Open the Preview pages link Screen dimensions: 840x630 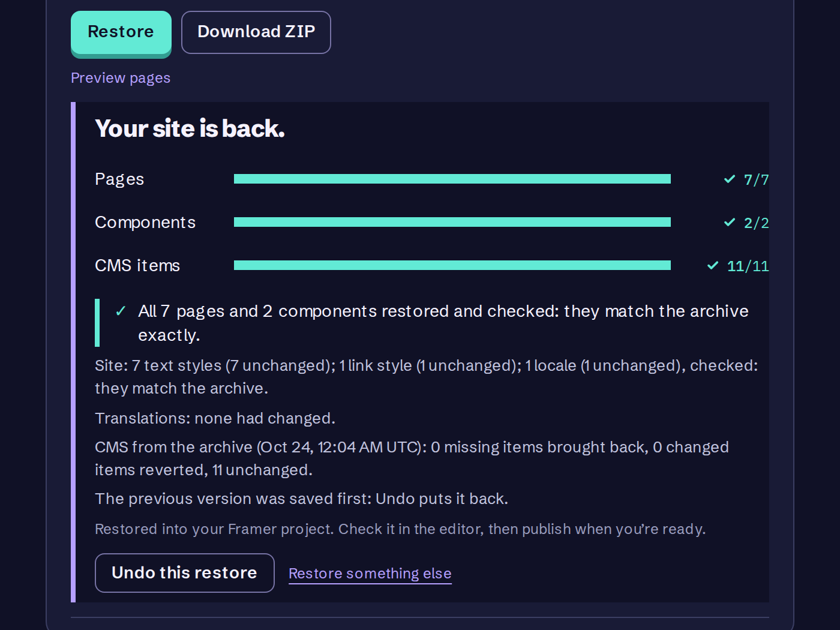tap(121, 78)
